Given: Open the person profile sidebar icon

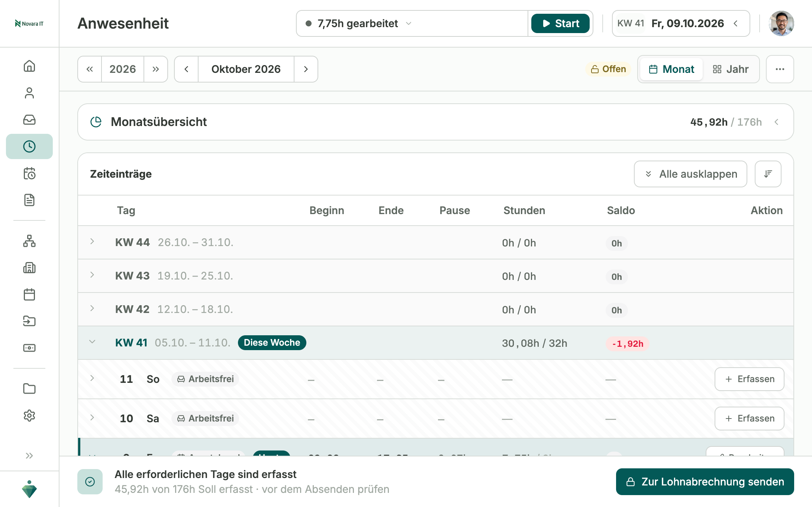Looking at the screenshot, I should [29, 93].
